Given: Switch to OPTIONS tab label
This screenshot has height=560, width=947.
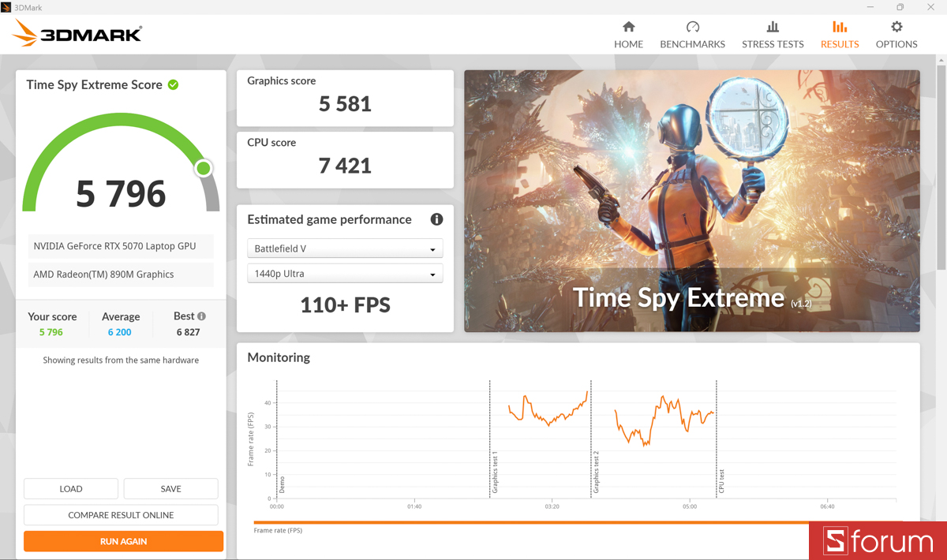Looking at the screenshot, I should (896, 44).
